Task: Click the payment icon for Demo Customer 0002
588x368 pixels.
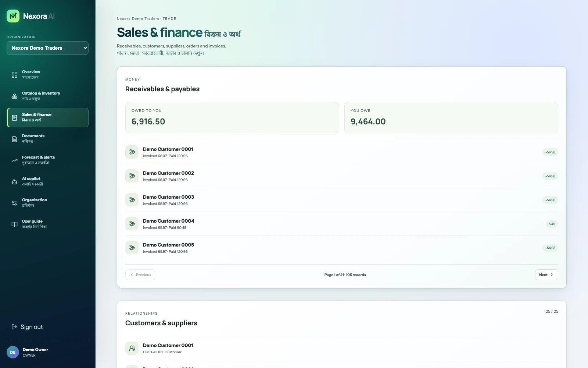Action: (x=132, y=176)
